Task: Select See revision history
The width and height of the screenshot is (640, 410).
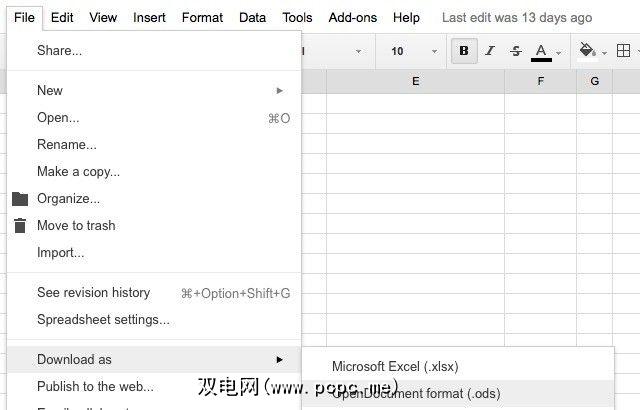Action: click(93, 293)
